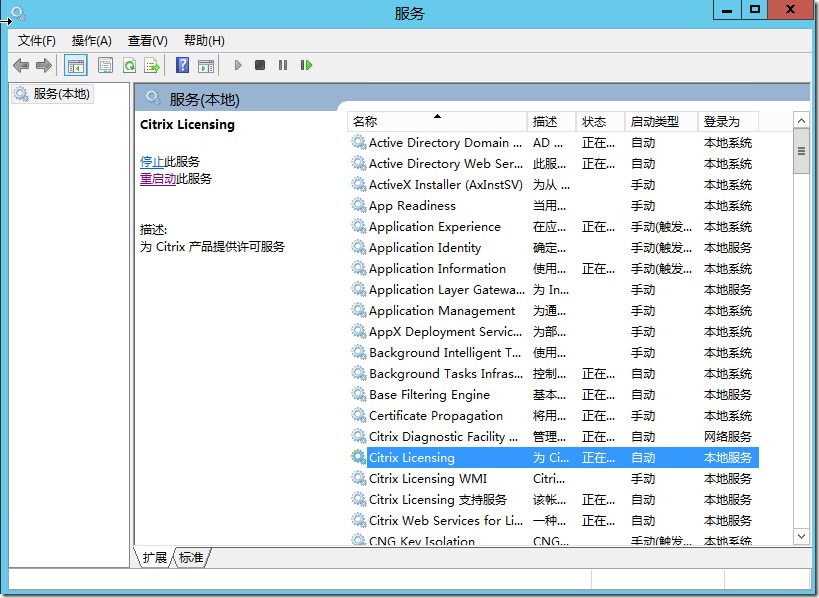The height and width of the screenshot is (598, 819).
Task: Click gear icon of Certificate Propagation row
Action: point(358,415)
